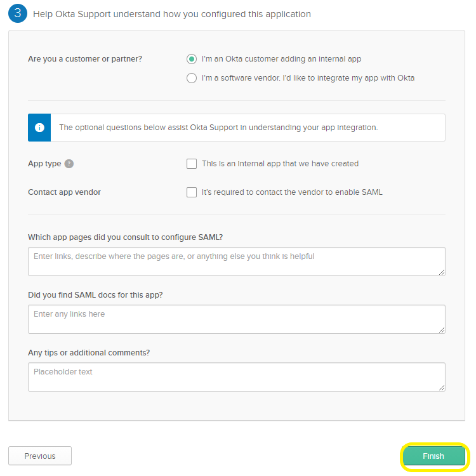
Task: Go back with the Previous button
Action: 40,456
